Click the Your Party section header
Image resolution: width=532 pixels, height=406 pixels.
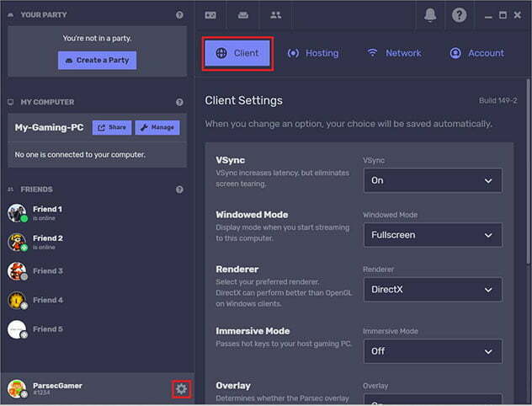pos(44,15)
